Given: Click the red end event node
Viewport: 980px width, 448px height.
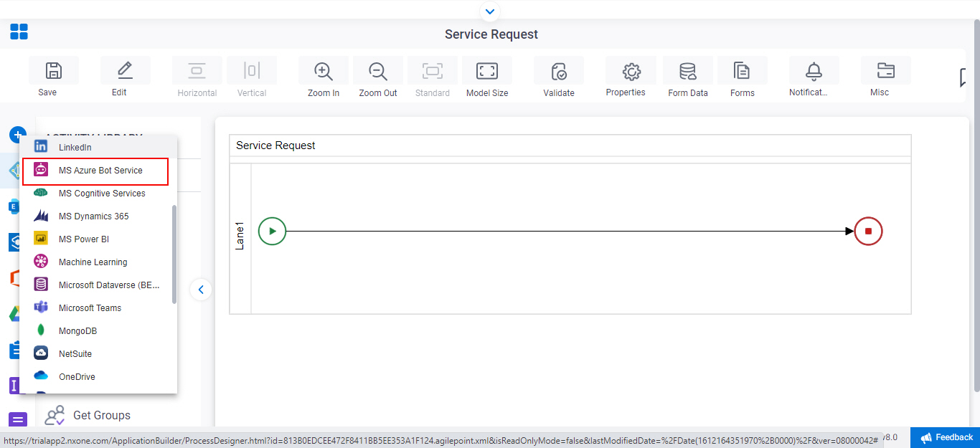Looking at the screenshot, I should tap(868, 231).
